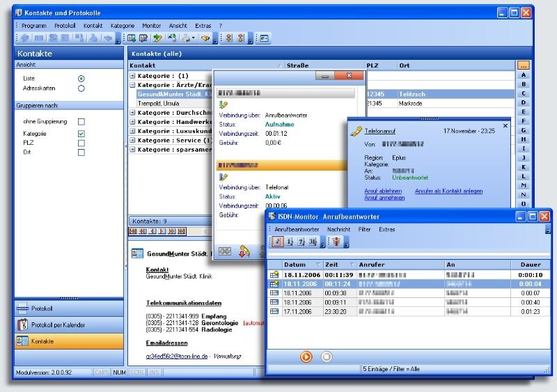Open 'Protokoll per Kalender' navigation button
Viewport: 557px width, 392px height.
[x=69, y=325]
